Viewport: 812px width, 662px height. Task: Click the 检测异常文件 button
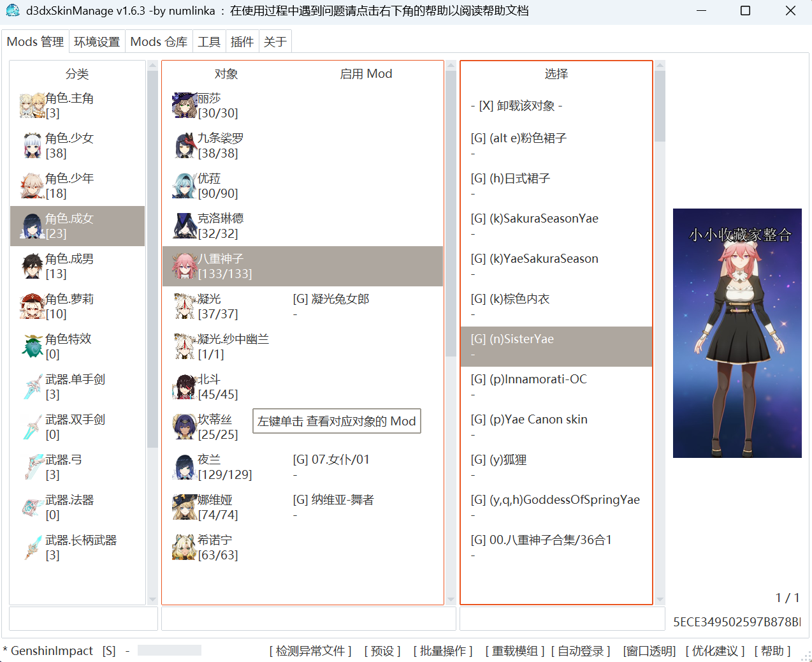[x=310, y=651]
